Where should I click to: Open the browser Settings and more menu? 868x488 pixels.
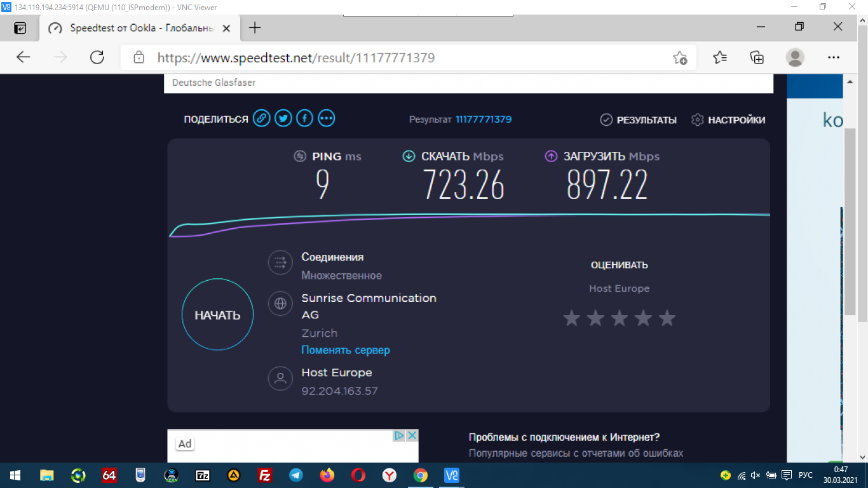tap(834, 58)
